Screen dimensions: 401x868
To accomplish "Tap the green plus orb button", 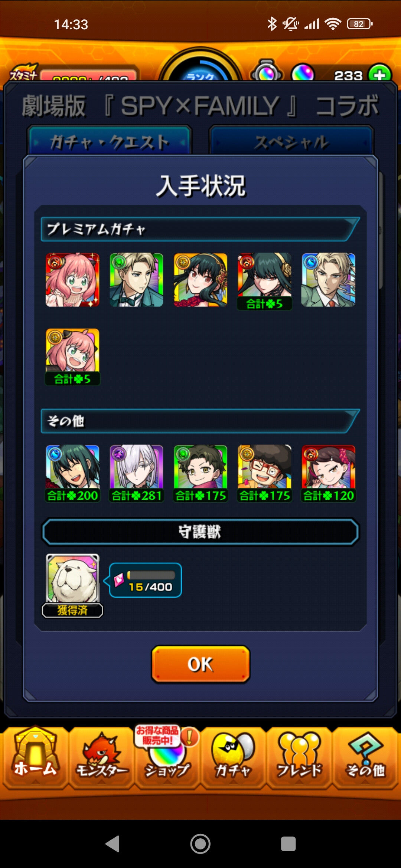I will tap(379, 75).
